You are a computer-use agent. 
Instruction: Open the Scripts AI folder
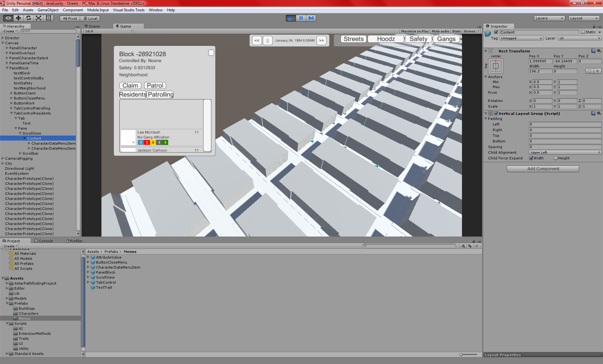point(21,329)
